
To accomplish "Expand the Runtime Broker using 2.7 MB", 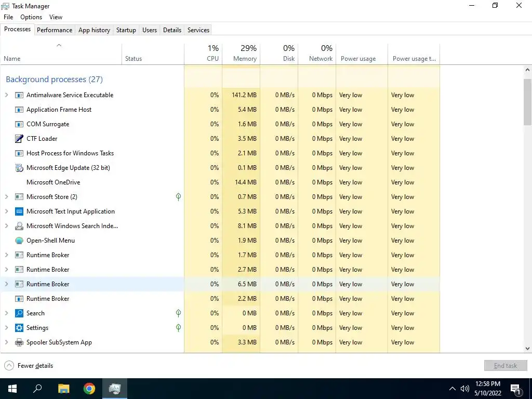I will tap(6, 270).
